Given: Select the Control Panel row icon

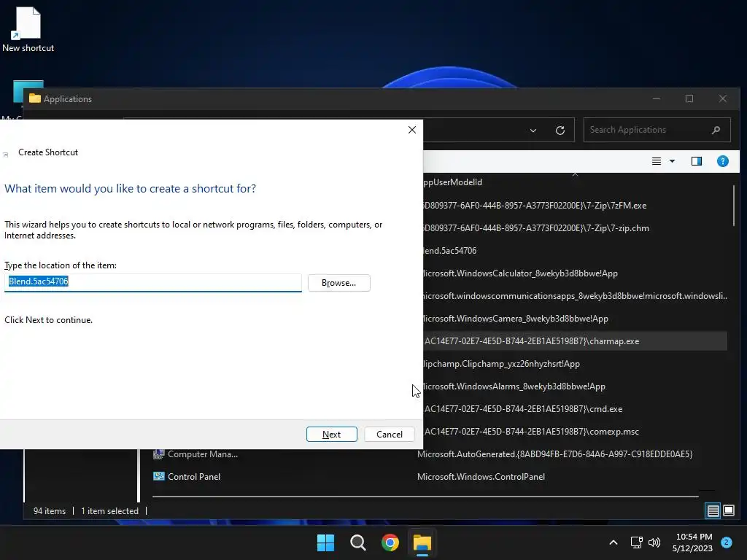Looking at the screenshot, I should (x=158, y=476).
